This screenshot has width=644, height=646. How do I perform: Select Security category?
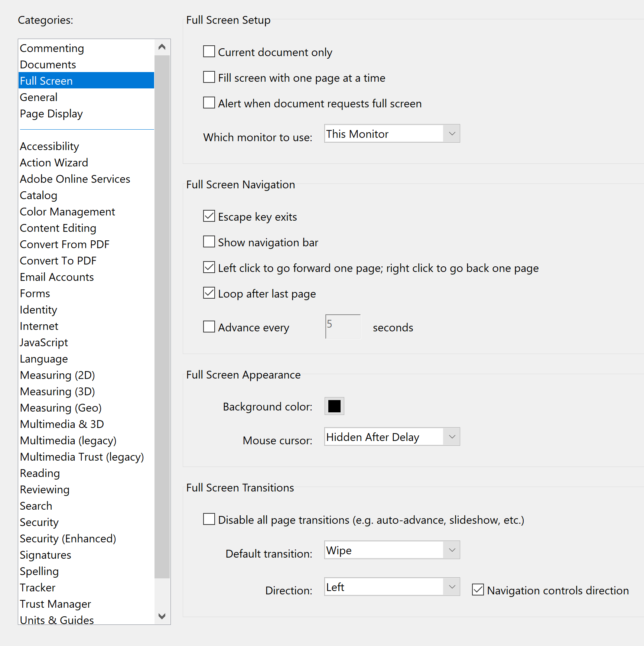(86, 522)
